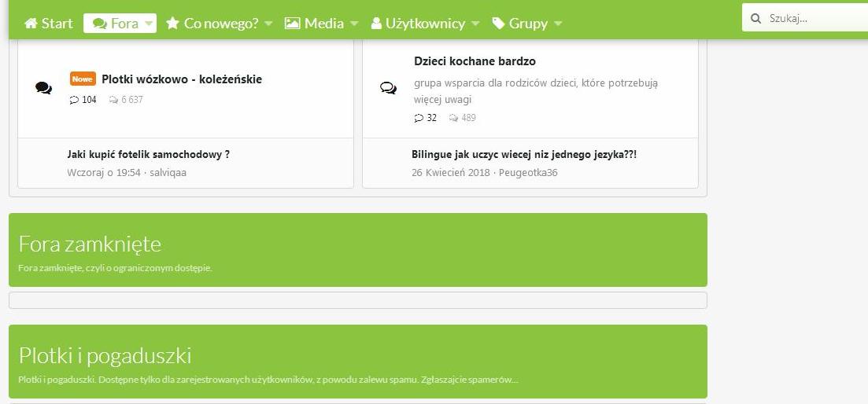Click the search magnifier icon
This screenshot has width=868, height=404.
tap(756, 18)
